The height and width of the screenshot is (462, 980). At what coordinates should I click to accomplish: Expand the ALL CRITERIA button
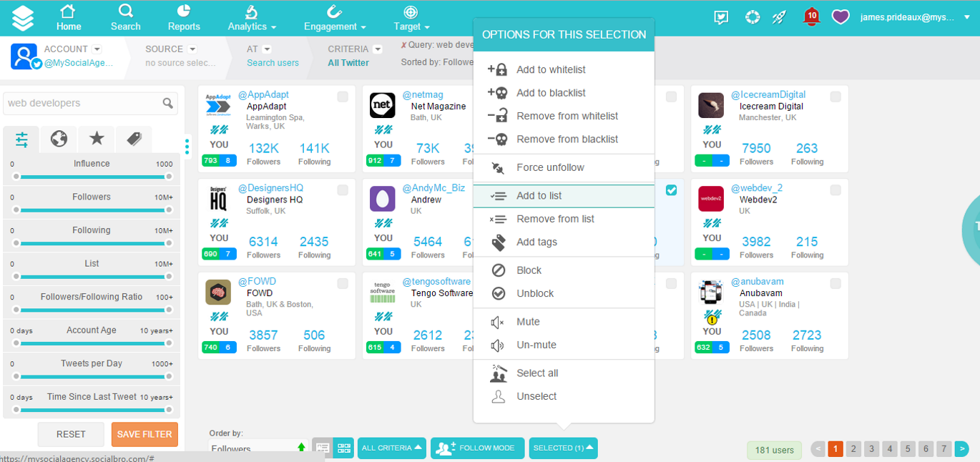(391, 448)
